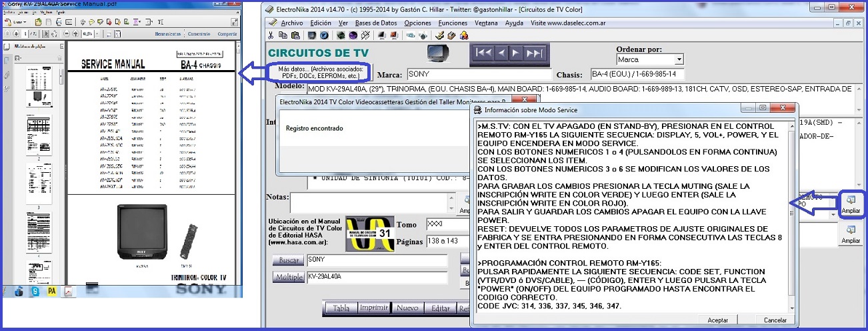Open the Bases de Datos menu

tap(376, 23)
